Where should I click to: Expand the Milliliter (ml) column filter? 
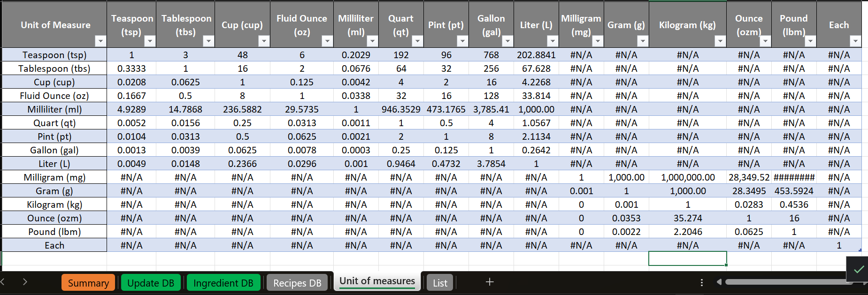pyautogui.click(x=372, y=41)
